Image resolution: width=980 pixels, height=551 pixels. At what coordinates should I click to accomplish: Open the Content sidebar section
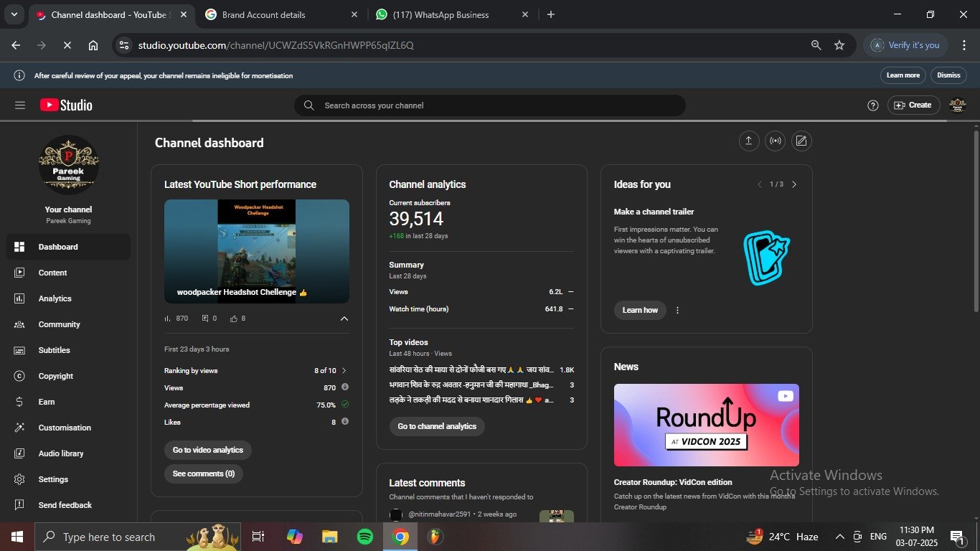[69, 273]
